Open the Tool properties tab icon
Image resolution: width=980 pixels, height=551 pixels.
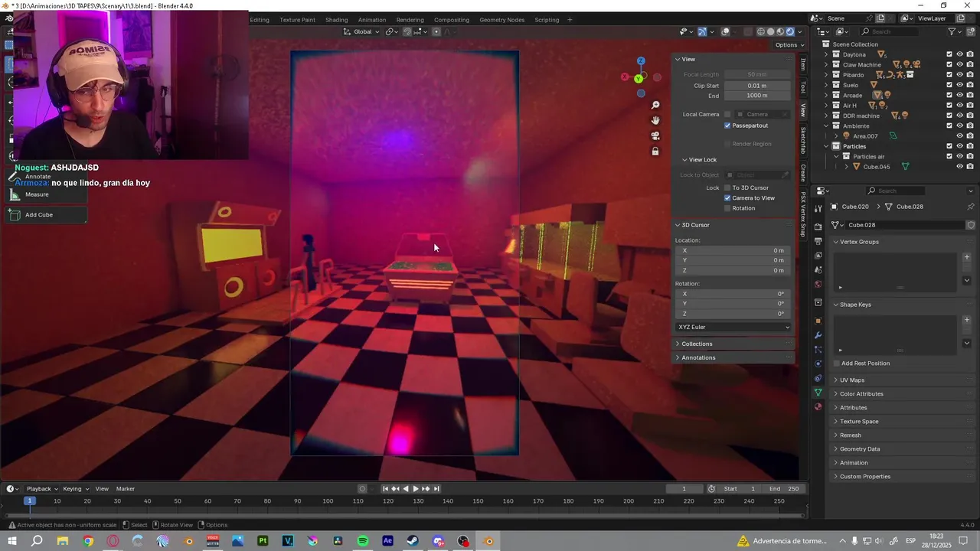click(x=818, y=207)
